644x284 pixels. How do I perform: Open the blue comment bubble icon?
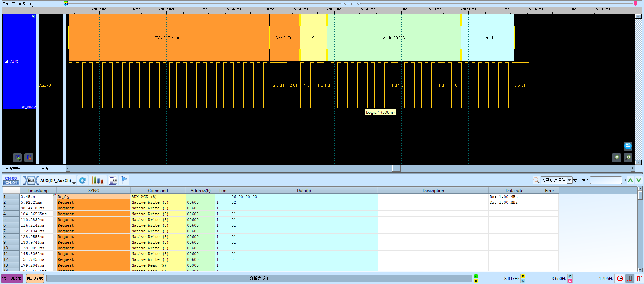(x=628, y=146)
